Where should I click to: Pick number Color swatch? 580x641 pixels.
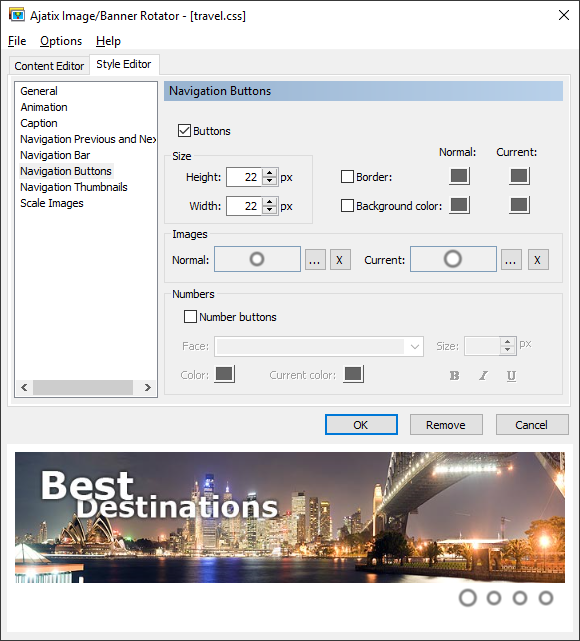[x=224, y=374]
